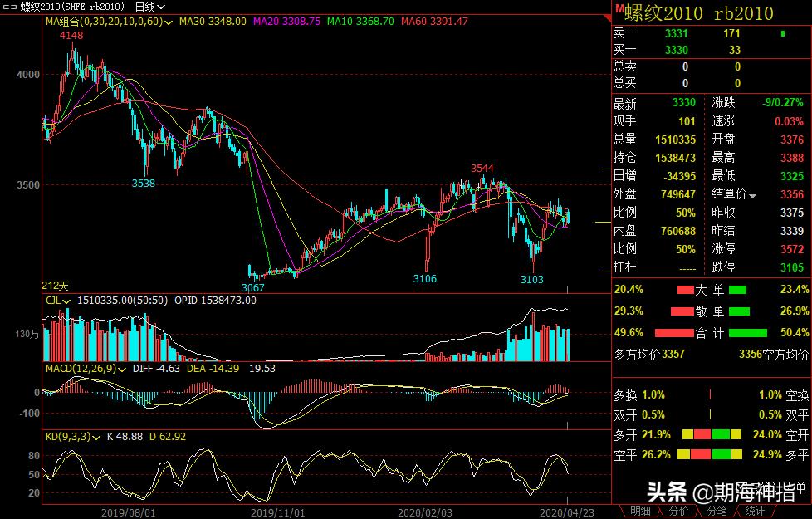
Task: Click the KD K 48.88 value
Action: (125, 437)
